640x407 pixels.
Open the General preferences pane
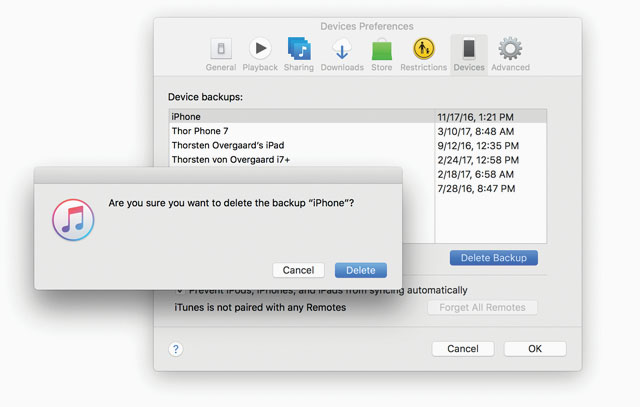click(221, 55)
